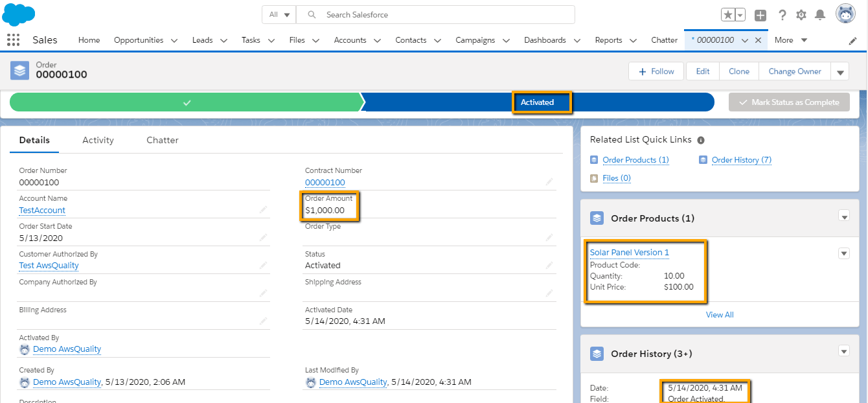The image size is (868, 403).
Task: Open the Contacts navigation tab
Action: (x=411, y=40)
